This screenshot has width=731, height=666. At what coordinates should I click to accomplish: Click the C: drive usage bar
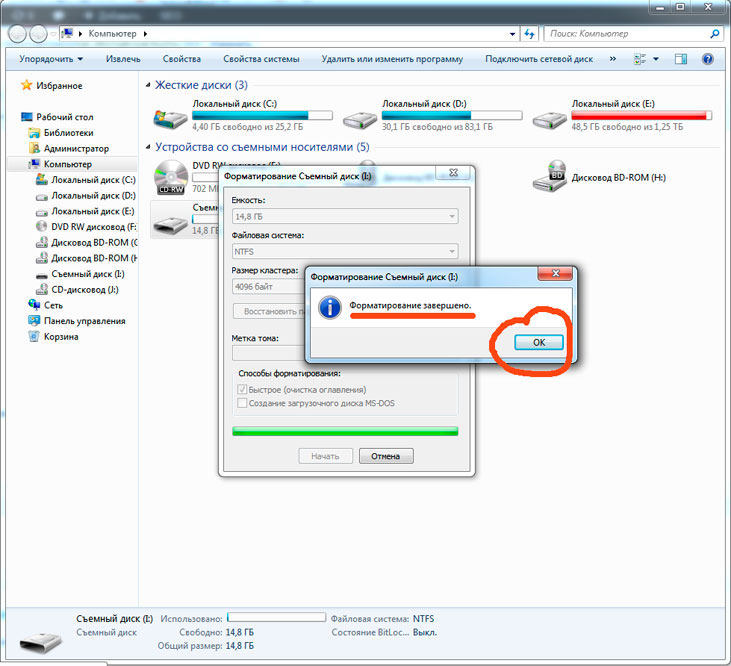pyautogui.click(x=262, y=115)
